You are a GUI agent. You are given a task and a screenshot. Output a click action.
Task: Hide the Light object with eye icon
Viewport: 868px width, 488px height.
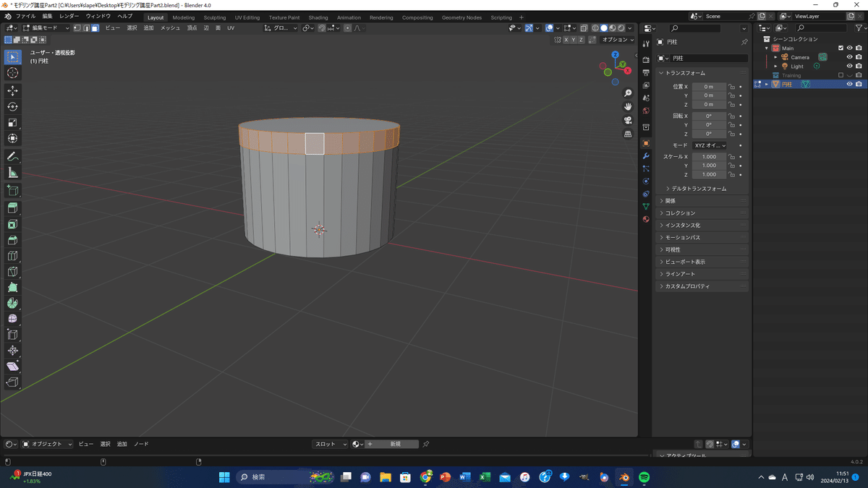tap(850, 67)
